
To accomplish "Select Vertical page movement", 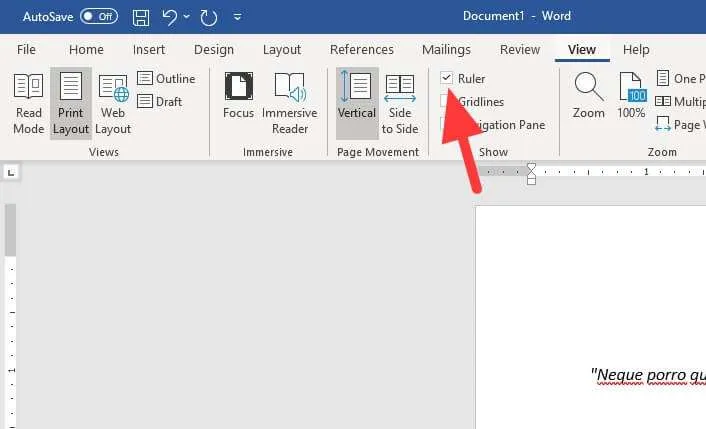I will click(x=357, y=104).
